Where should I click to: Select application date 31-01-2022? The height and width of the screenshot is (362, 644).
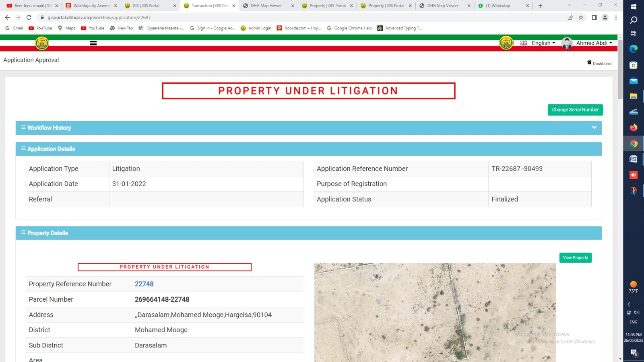pos(129,184)
